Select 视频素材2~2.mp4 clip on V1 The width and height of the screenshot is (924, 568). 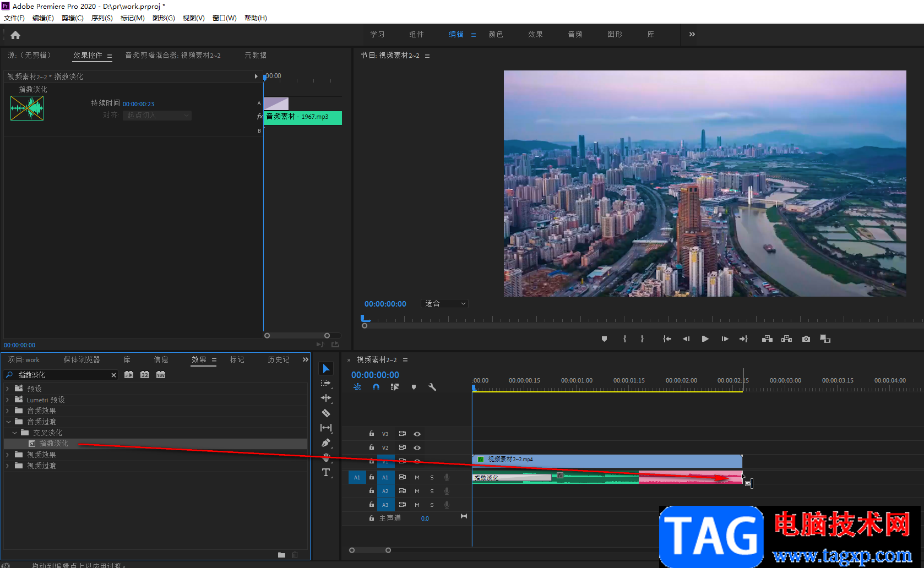click(607, 460)
